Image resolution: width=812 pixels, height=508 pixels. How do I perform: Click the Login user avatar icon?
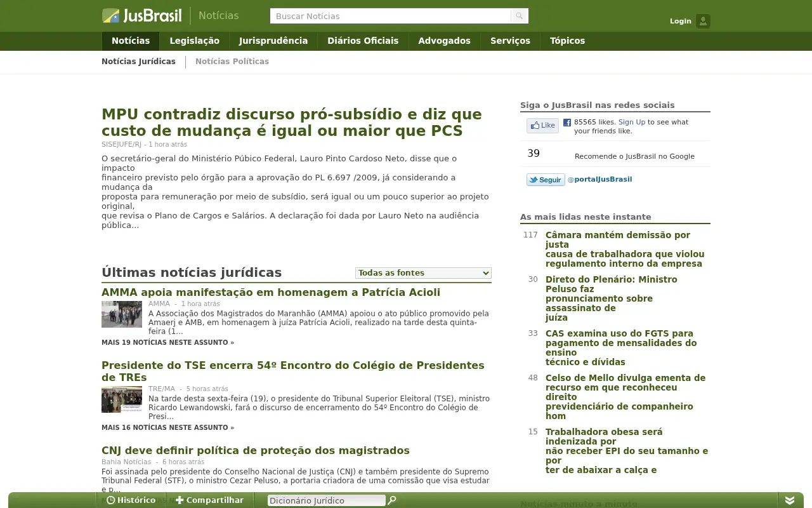coord(703,21)
